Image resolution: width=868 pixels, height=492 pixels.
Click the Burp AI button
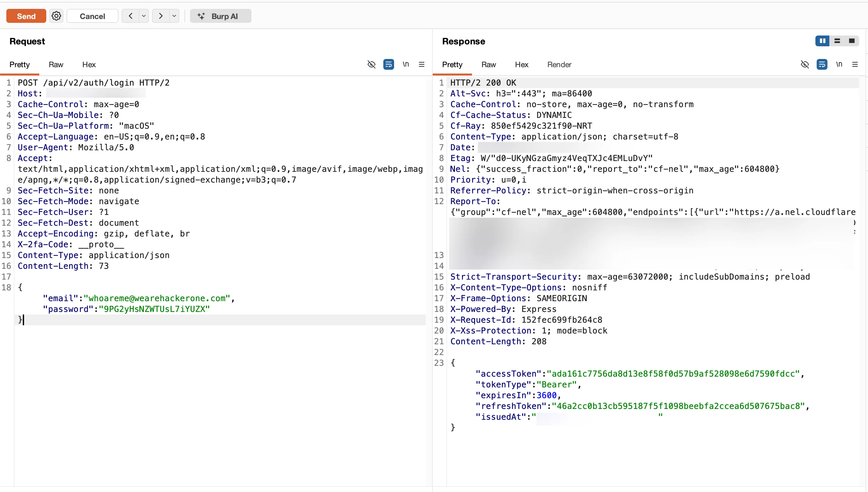click(220, 16)
